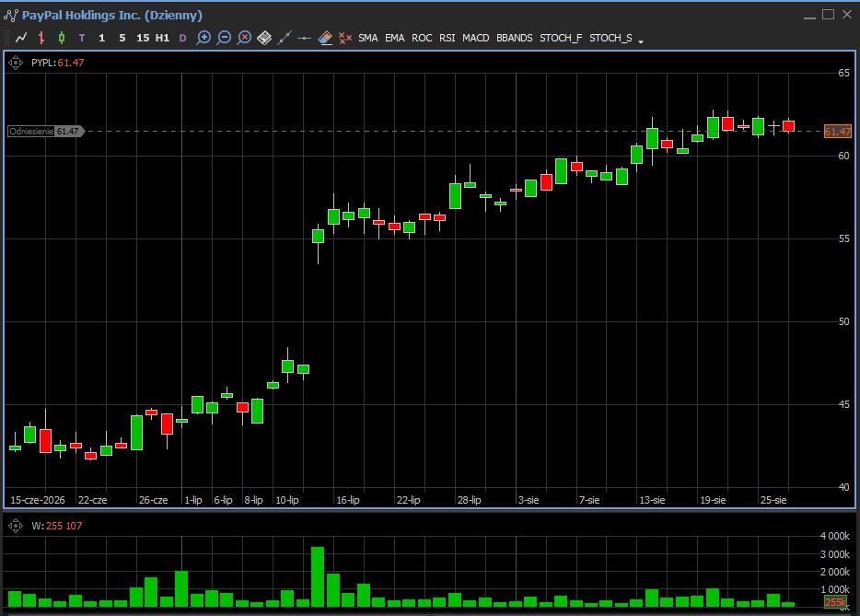Screen dimensions: 860x616
Task: Click the Odniesienie 61.47 reference label
Action: [45, 131]
